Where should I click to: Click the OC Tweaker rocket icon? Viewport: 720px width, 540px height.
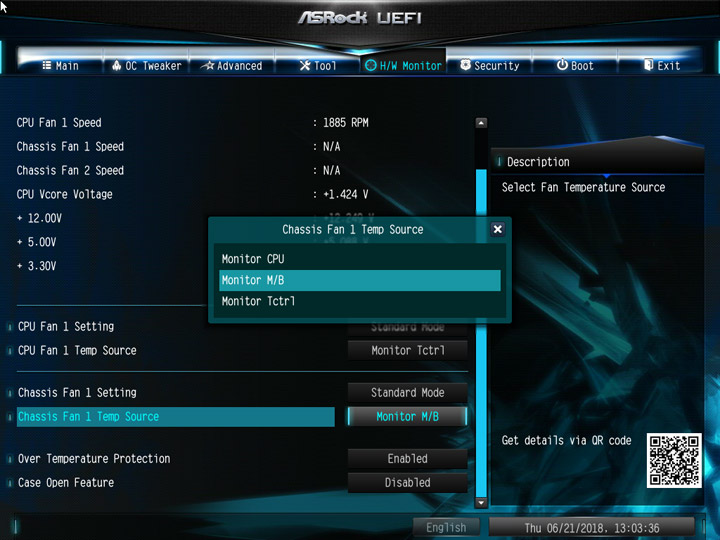(x=117, y=66)
